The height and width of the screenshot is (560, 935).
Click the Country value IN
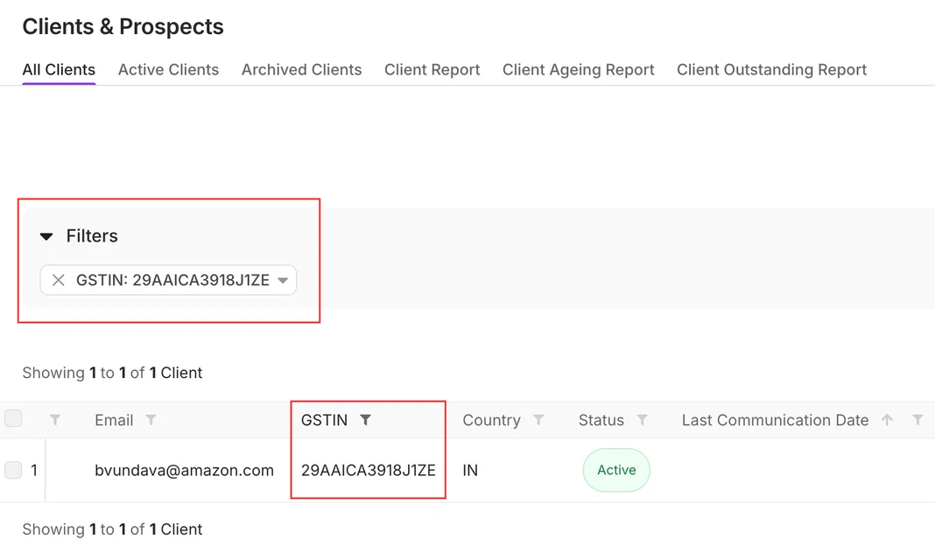pyautogui.click(x=470, y=470)
